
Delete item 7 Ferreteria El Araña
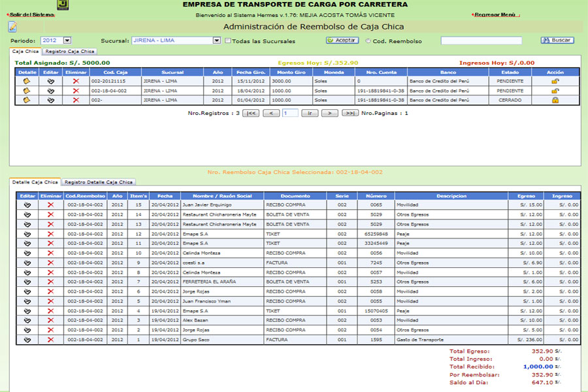(x=50, y=282)
